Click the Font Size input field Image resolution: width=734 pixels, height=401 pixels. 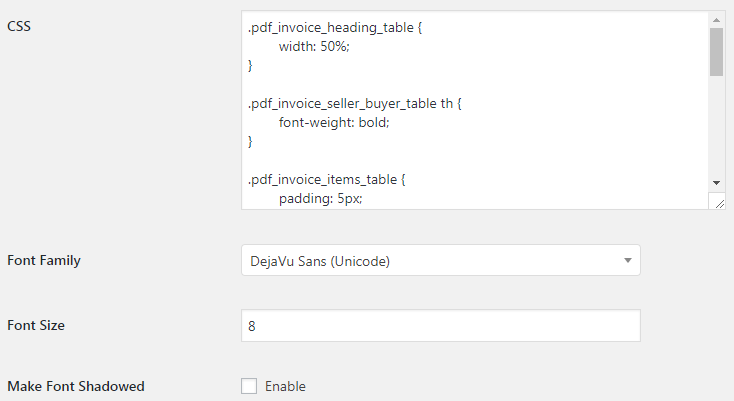coord(440,326)
